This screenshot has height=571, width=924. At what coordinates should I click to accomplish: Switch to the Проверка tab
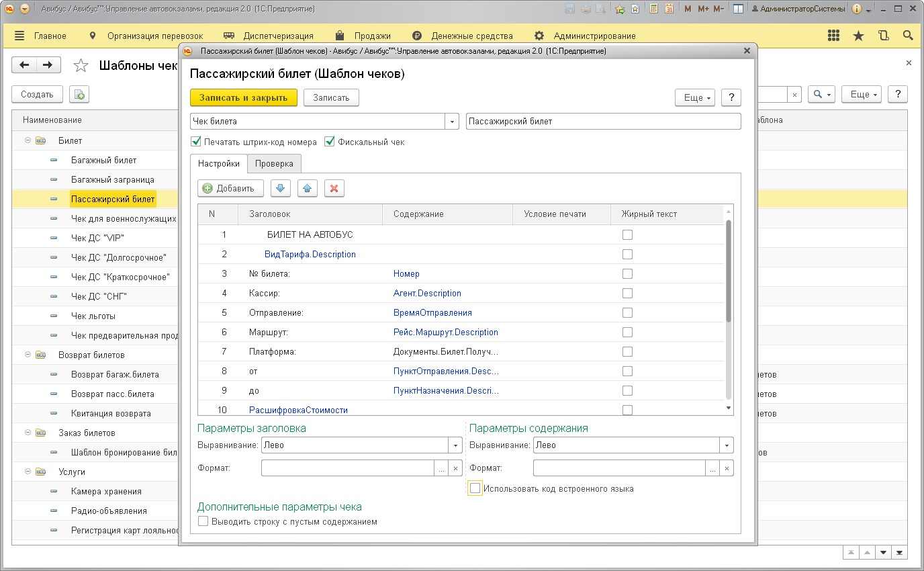[x=274, y=163]
